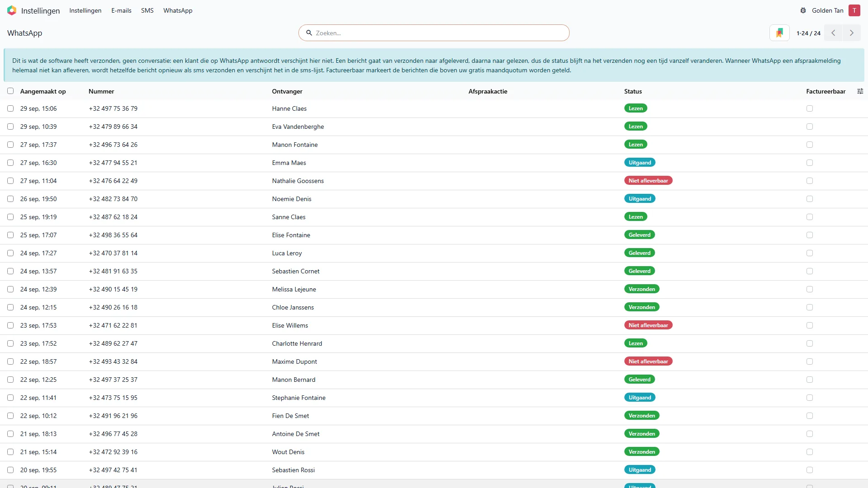This screenshot has width=868, height=488.
Task: Select row checkbox for Maxime Dupont
Action: [x=10, y=361]
